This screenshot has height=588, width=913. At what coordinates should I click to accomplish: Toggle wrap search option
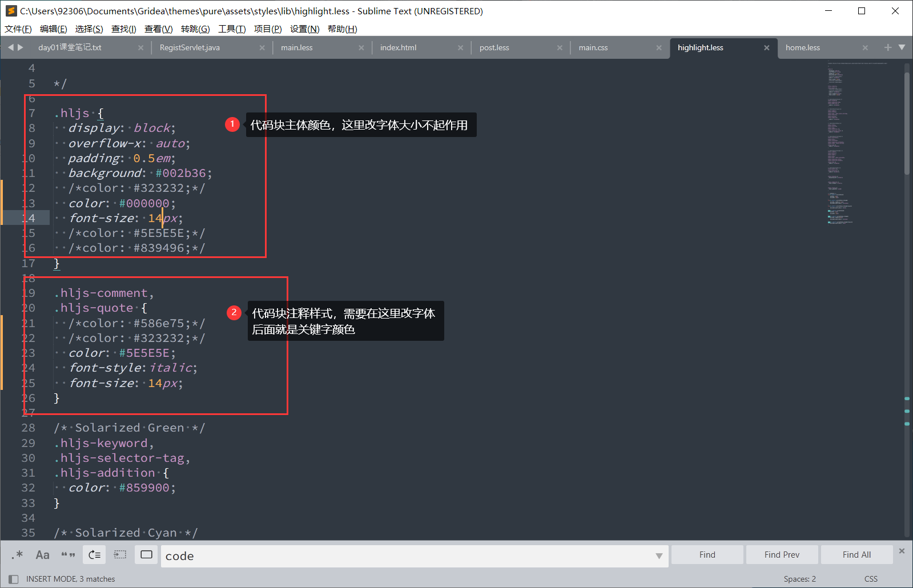tap(94, 555)
